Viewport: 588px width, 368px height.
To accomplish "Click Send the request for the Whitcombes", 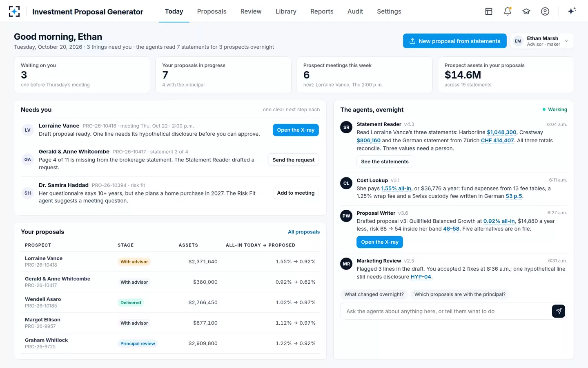I will [x=294, y=160].
